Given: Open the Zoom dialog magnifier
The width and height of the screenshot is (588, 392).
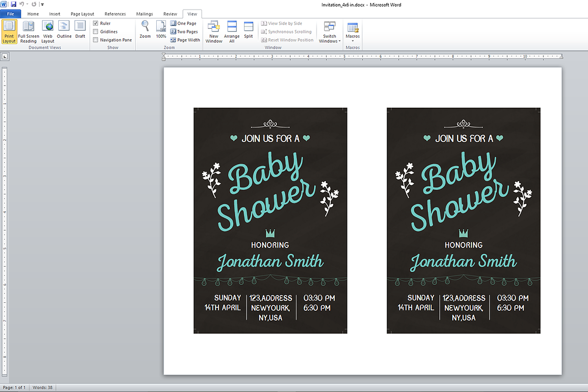Looking at the screenshot, I should [x=145, y=30].
